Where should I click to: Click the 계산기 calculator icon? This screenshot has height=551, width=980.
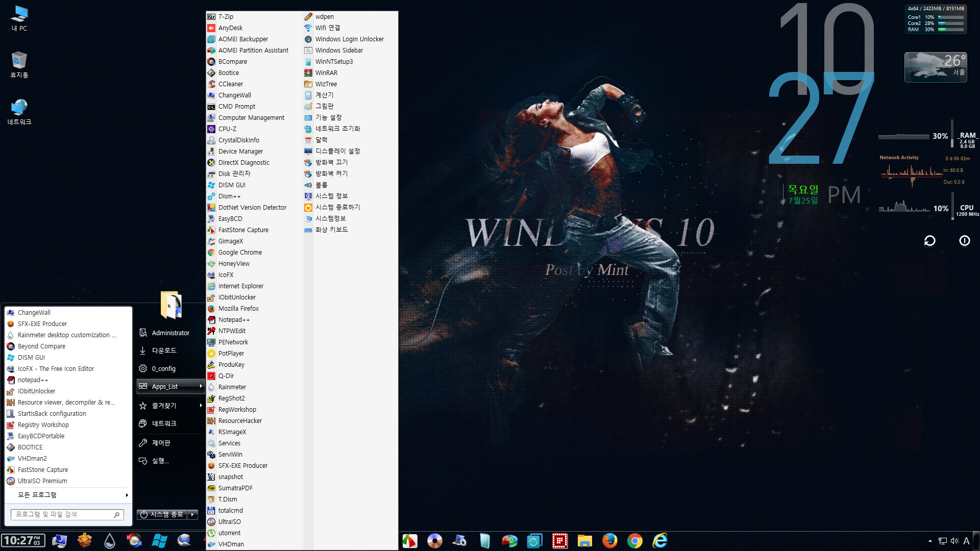(308, 95)
